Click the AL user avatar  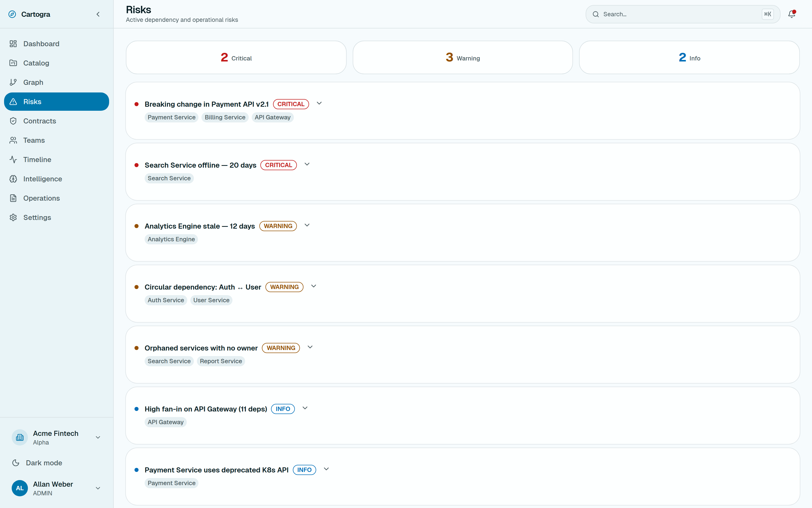20,488
